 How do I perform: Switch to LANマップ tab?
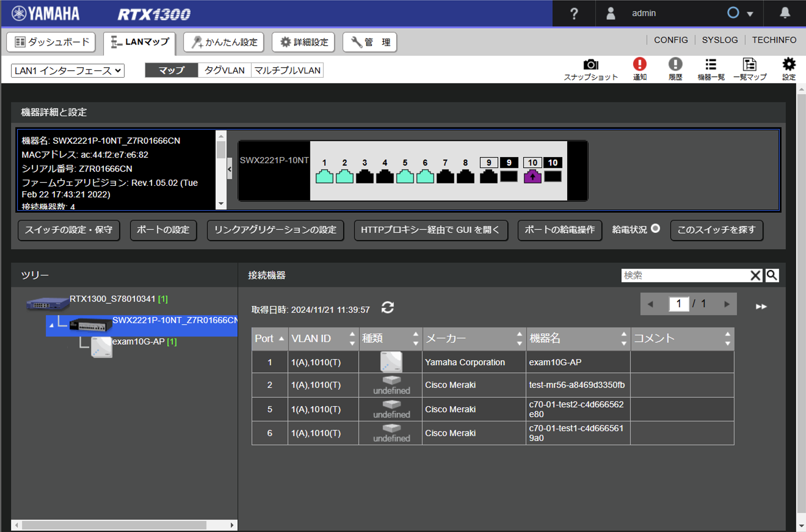(x=140, y=43)
